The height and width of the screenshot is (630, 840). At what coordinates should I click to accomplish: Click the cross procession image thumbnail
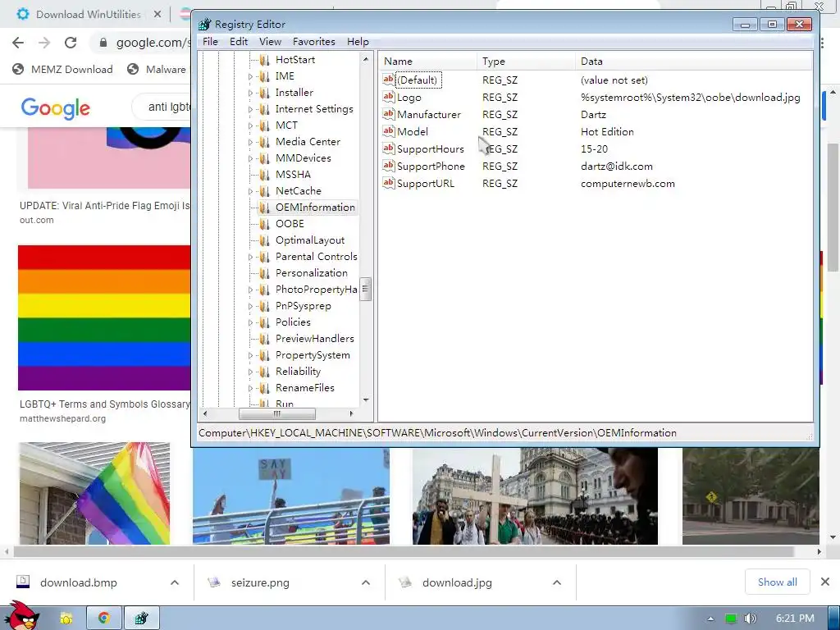(x=535, y=496)
